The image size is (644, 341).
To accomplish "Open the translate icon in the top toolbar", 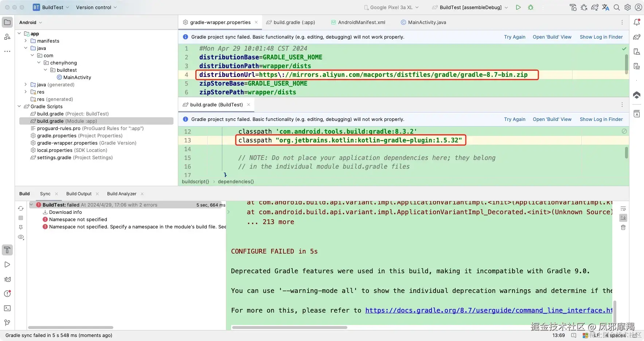I will pyautogui.click(x=606, y=7).
